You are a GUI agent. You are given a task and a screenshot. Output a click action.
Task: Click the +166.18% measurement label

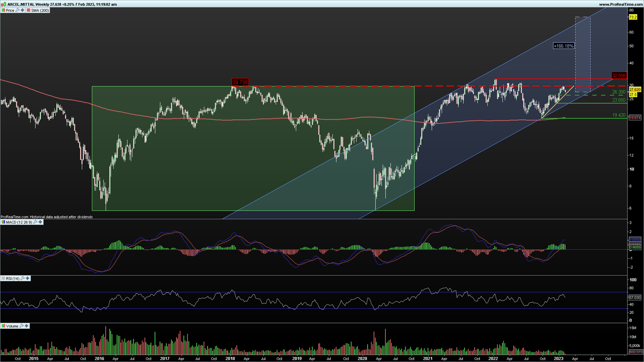tap(564, 46)
